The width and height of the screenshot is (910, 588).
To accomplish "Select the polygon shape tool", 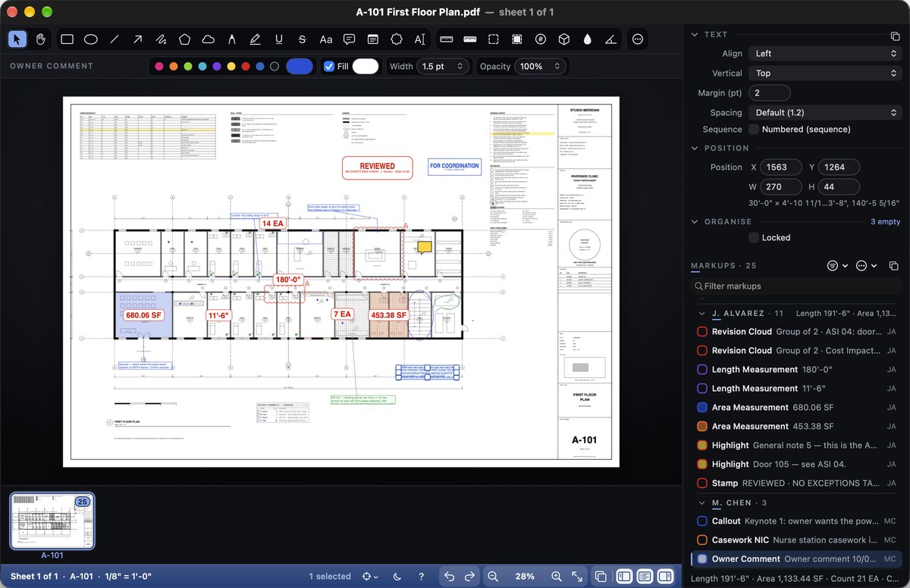I will [x=184, y=39].
